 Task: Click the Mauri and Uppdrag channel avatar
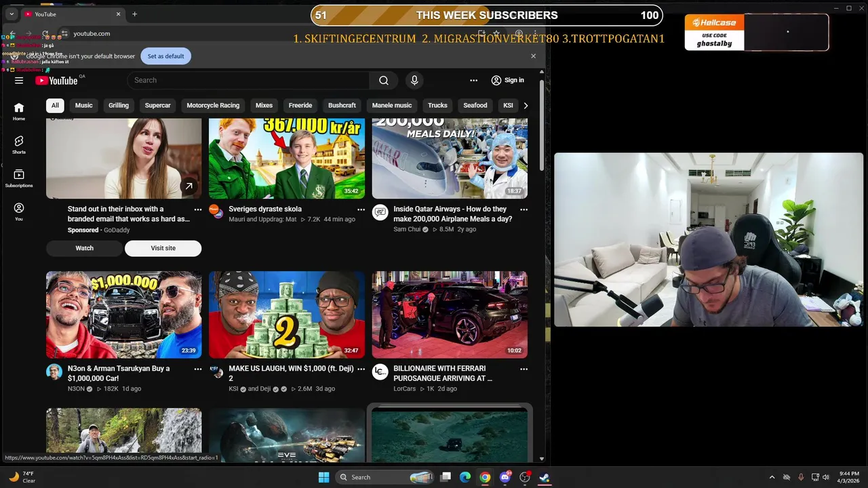(216, 211)
